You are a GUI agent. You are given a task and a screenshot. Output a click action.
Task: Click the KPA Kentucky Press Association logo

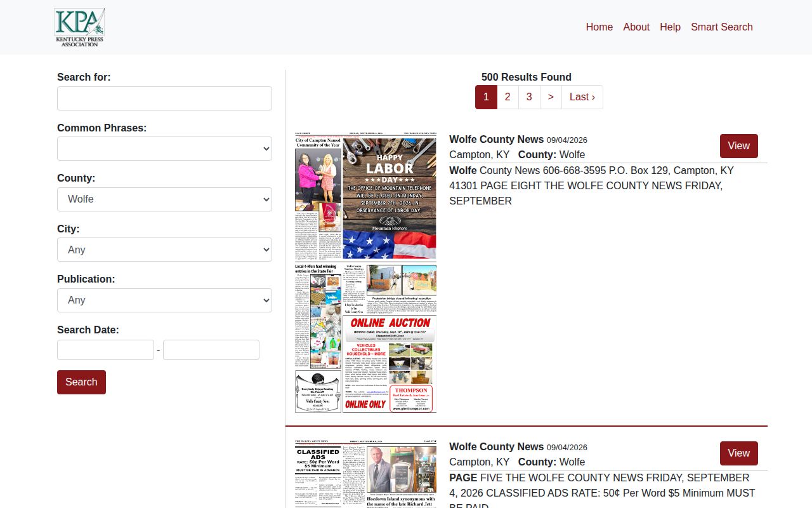[79, 27]
